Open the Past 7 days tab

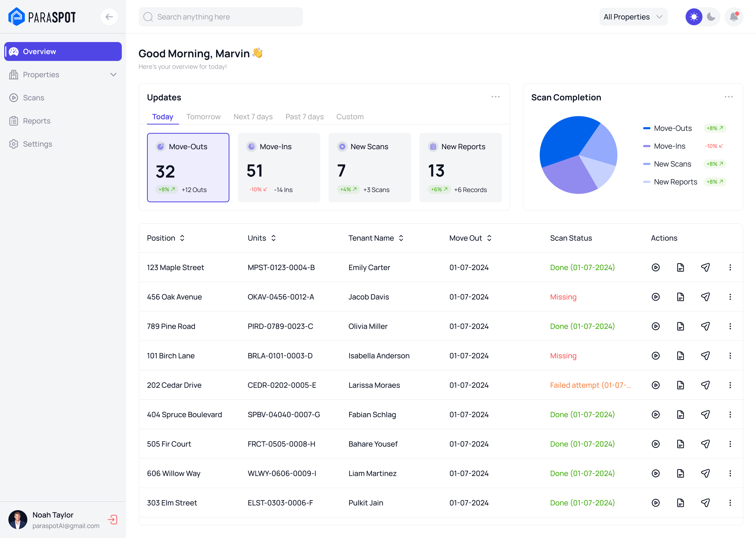(x=304, y=117)
